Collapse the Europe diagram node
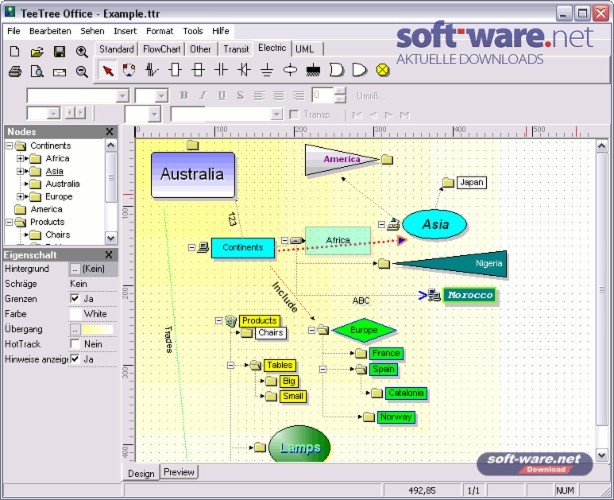 (x=312, y=330)
